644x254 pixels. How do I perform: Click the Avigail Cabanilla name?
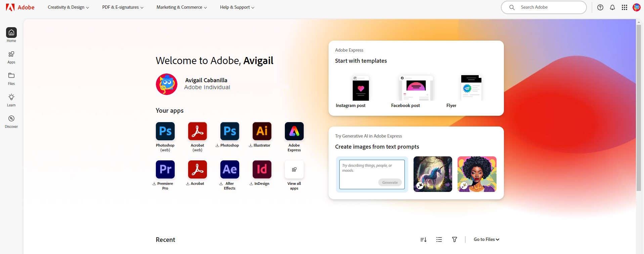206,80
